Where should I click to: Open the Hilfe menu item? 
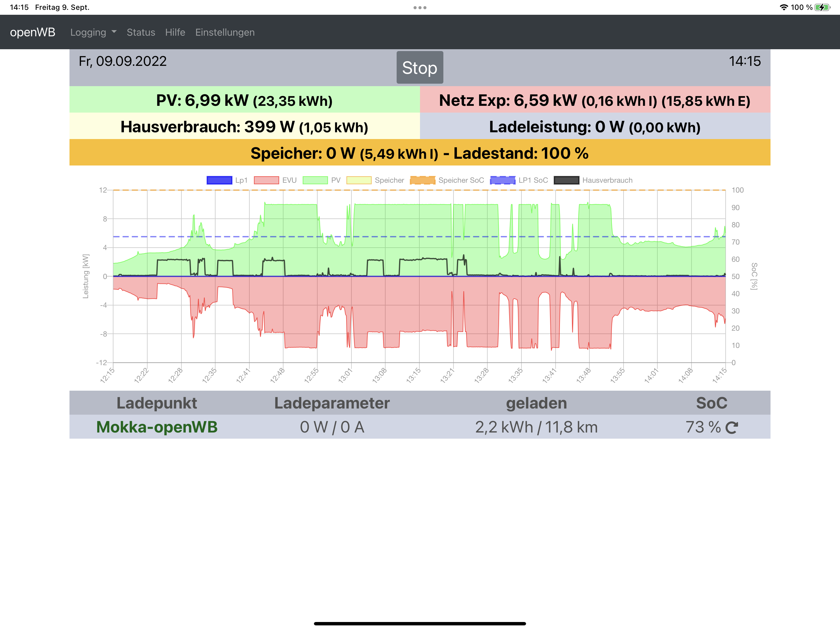tap(175, 32)
